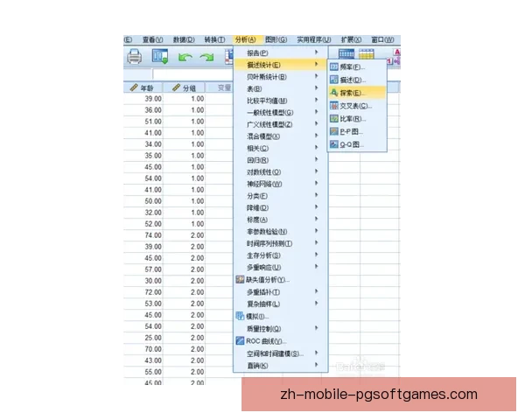525x420 pixels.
Task: Select the 变量 empty column header
Action: (x=219, y=87)
